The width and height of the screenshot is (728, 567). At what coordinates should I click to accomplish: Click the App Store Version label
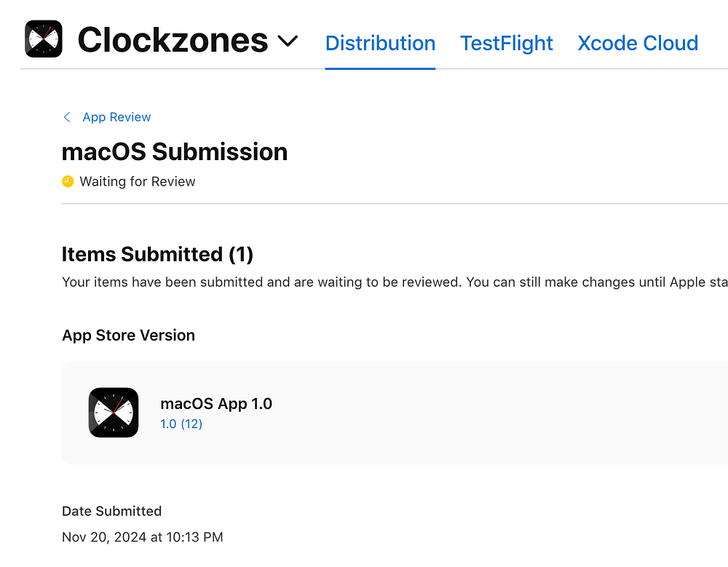click(x=128, y=336)
